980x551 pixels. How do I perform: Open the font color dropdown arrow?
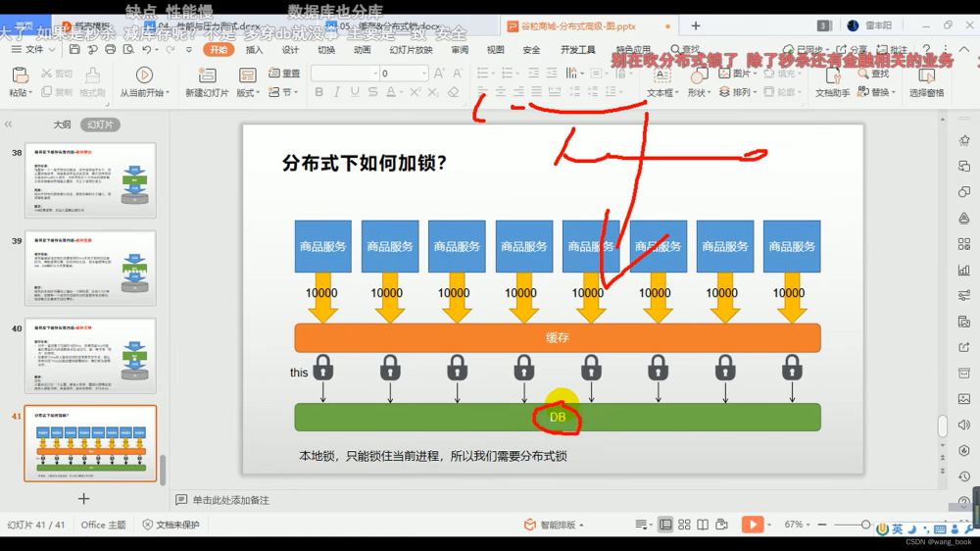click(x=401, y=92)
